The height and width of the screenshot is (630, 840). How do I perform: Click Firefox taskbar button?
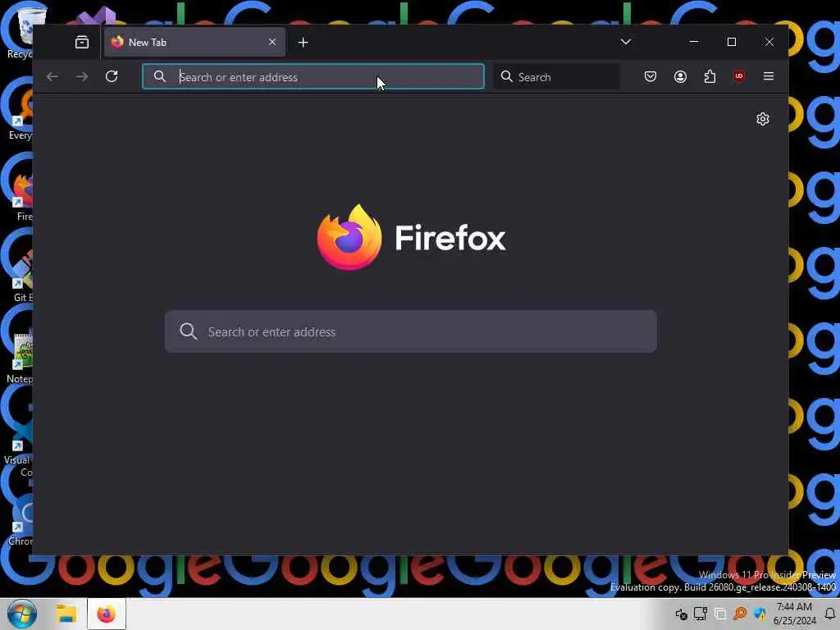[106, 614]
